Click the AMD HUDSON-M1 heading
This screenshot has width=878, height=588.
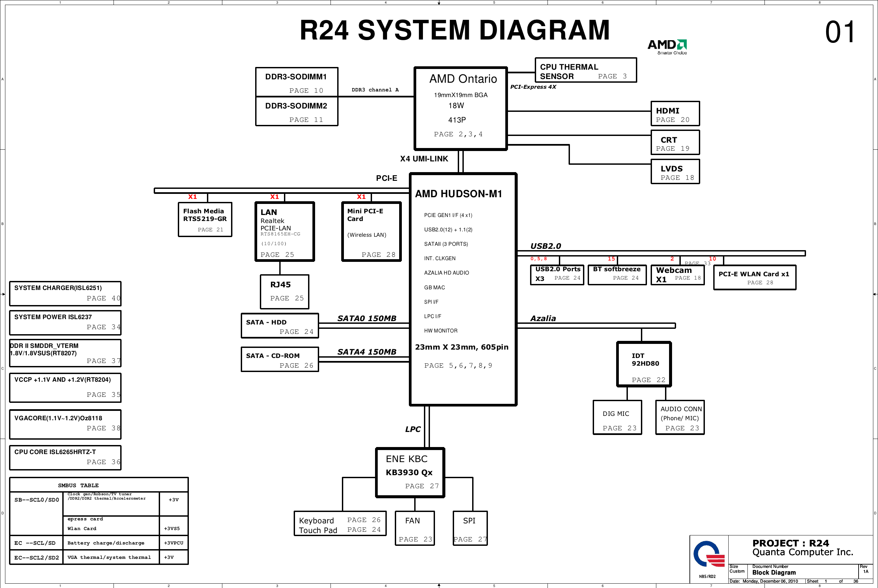click(x=458, y=194)
